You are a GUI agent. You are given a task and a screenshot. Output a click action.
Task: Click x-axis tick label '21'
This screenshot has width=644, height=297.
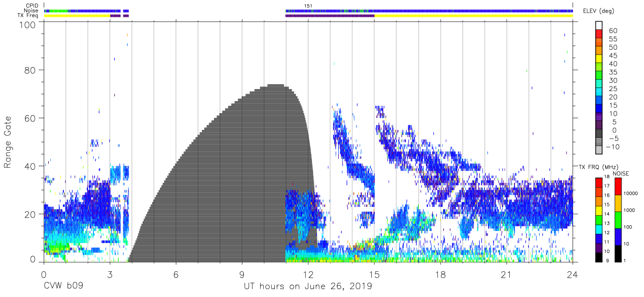coord(507,274)
